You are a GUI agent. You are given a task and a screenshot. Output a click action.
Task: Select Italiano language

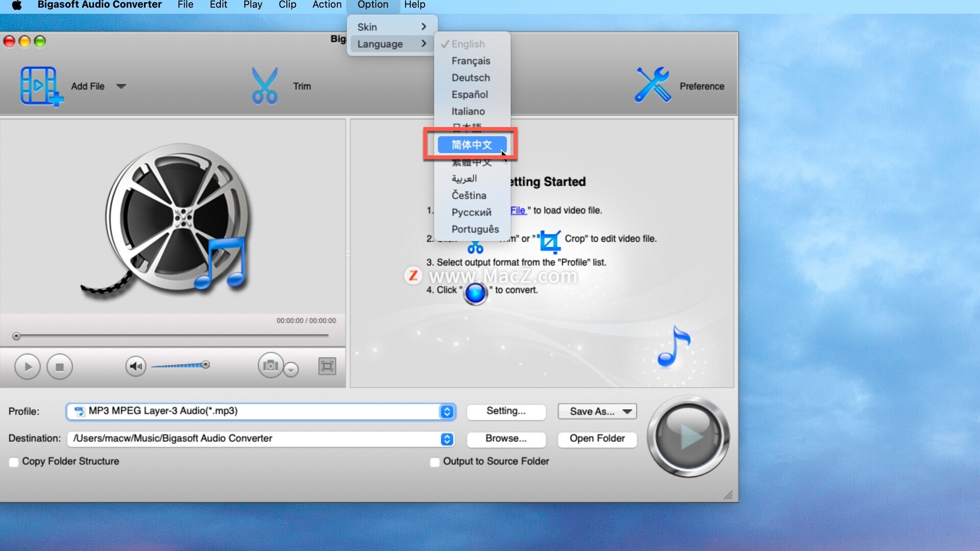[x=472, y=111]
